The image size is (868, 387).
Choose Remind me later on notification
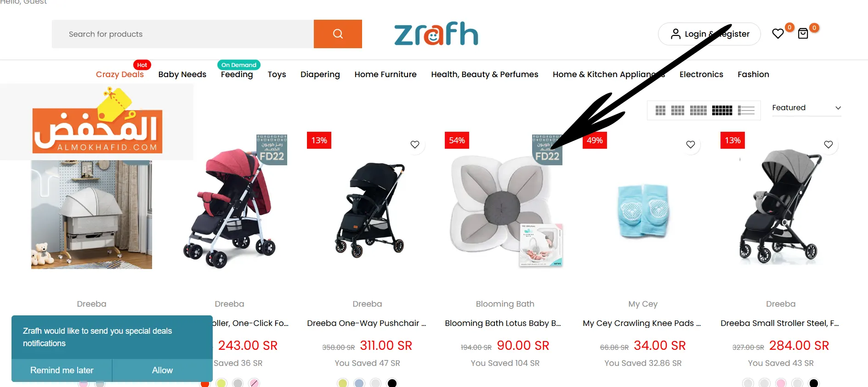click(62, 370)
